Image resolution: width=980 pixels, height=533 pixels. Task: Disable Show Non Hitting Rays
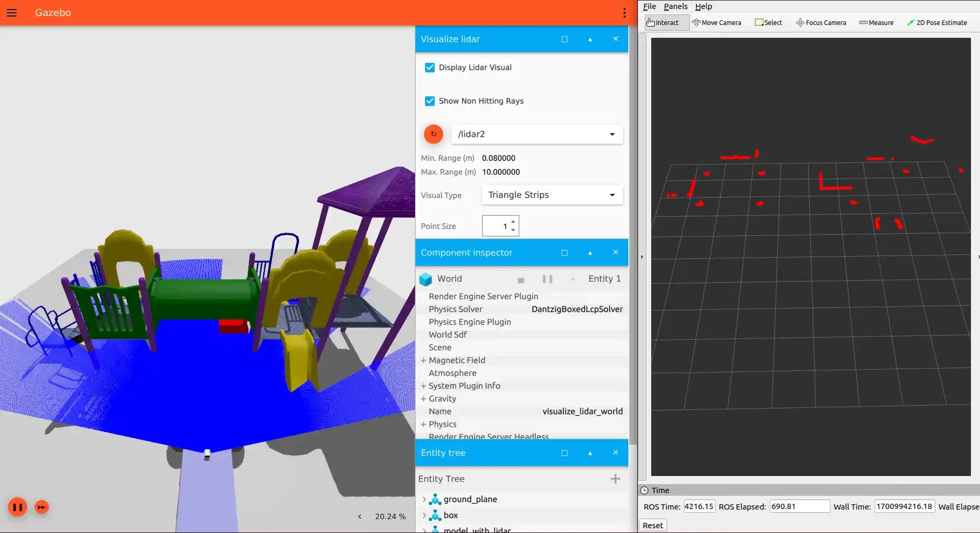point(430,101)
